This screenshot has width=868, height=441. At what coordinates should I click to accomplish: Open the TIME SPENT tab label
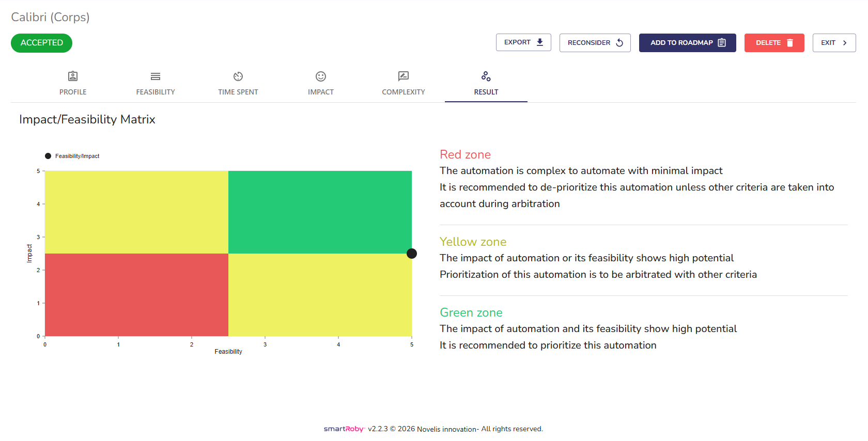coord(238,92)
